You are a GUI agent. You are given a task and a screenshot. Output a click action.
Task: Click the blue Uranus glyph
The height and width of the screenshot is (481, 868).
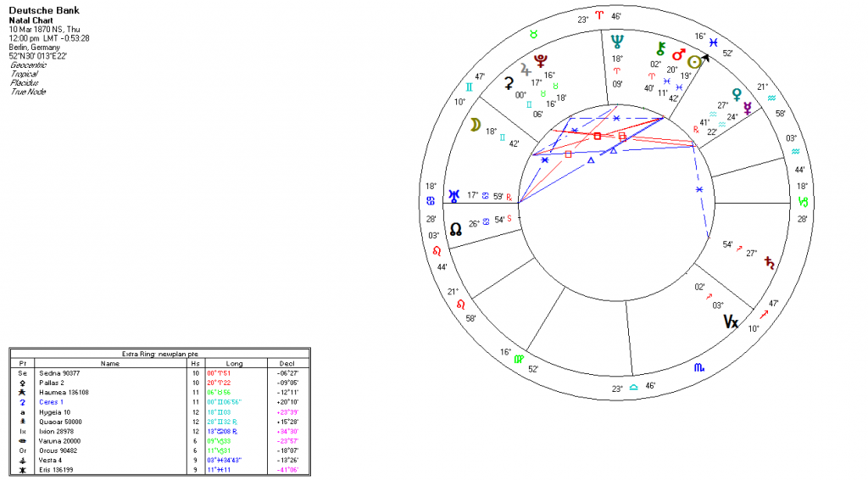point(454,196)
